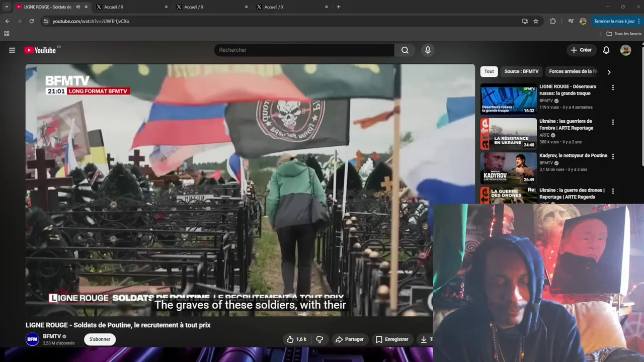Click the 2,53 M d'abonnés text
Image resolution: width=644 pixels, height=362 pixels.
[58, 343]
